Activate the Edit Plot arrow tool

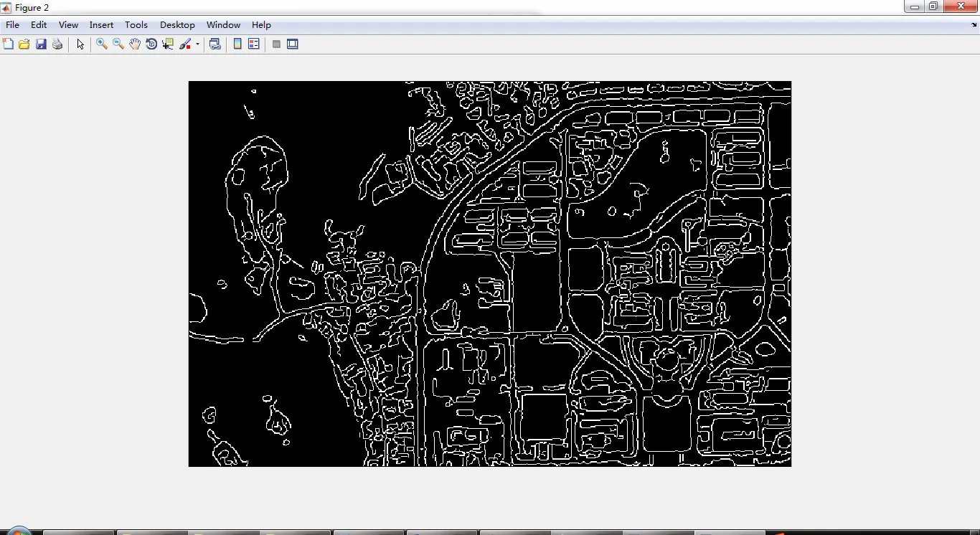coord(80,44)
